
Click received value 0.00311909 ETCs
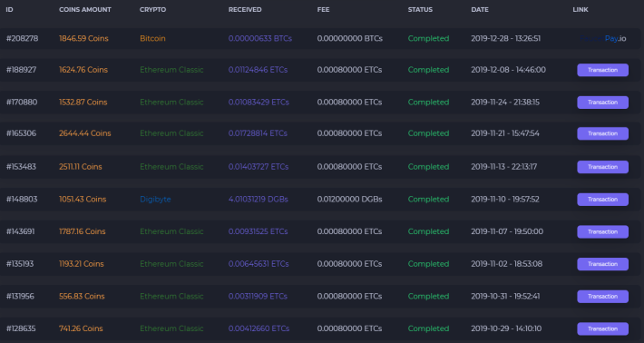pos(258,297)
